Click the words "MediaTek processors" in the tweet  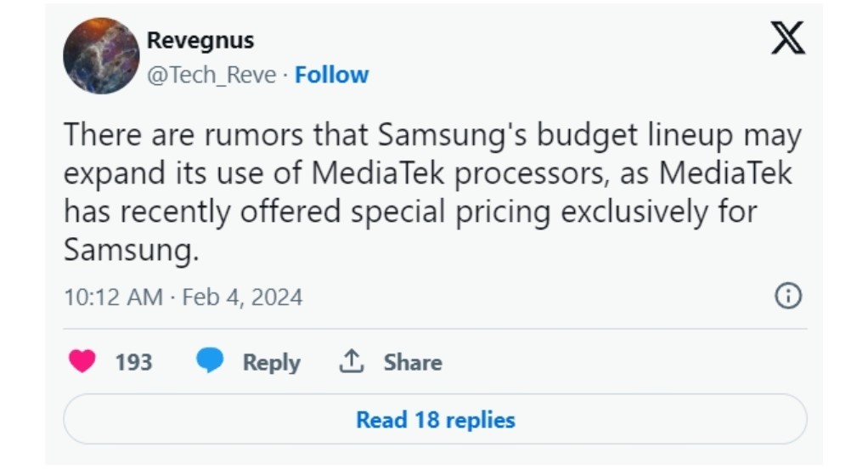(x=457, y=174)
